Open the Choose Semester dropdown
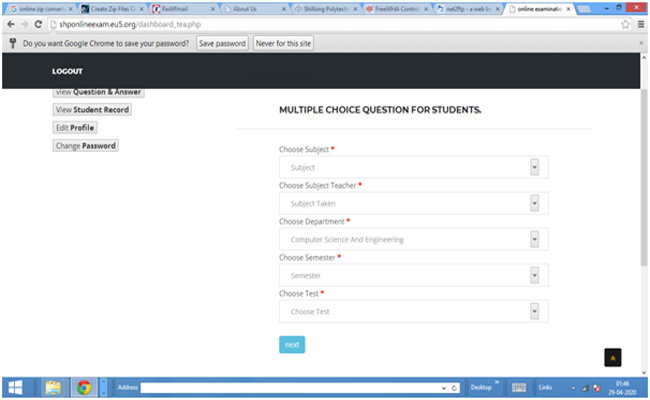Screen dimensions: 650x400 pos(413,275)
